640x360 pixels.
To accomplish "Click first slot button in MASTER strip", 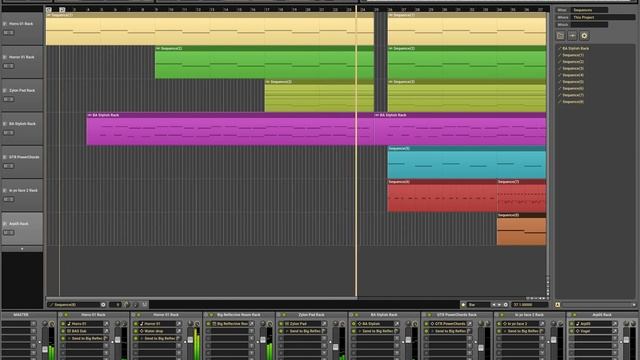I will 33,324.
